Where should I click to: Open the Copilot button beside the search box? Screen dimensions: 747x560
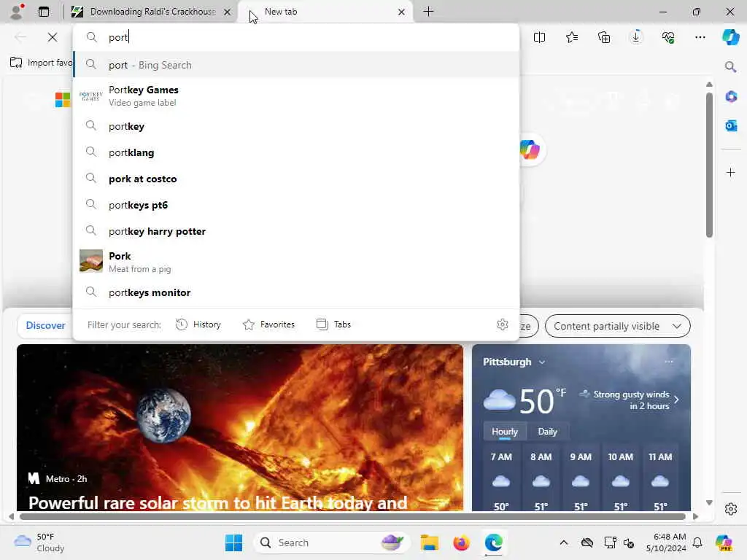[x=530, y=149]
